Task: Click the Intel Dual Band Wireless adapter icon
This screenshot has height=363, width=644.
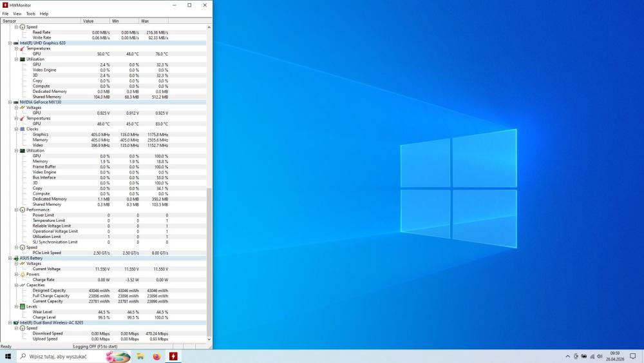Action: click(x=16, y=323)
